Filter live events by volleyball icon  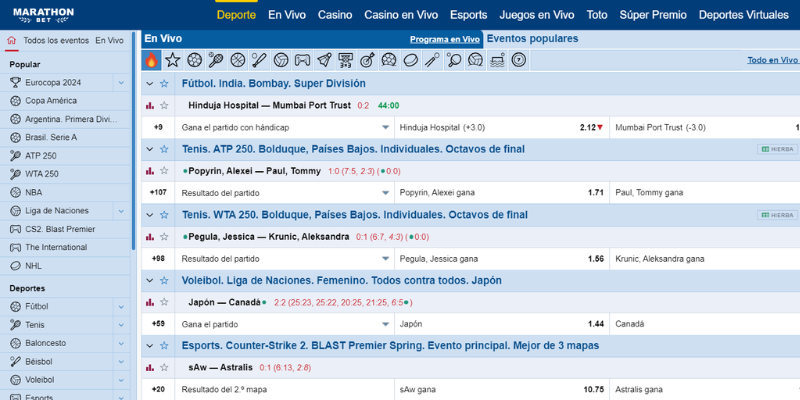click(x=281, y=60)
